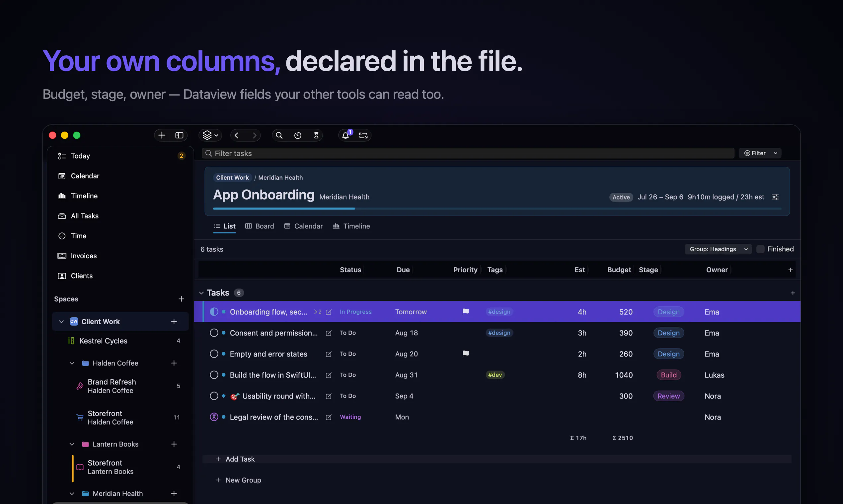Expand Onboarding flow subtasks chevron
The width and height of the screenshot is (843, 504).
(318, 312)
